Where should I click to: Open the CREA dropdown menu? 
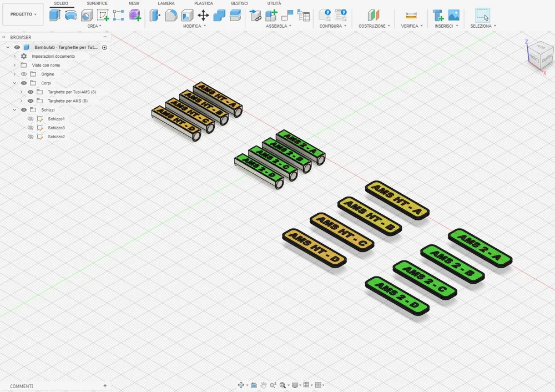[94, 26]
